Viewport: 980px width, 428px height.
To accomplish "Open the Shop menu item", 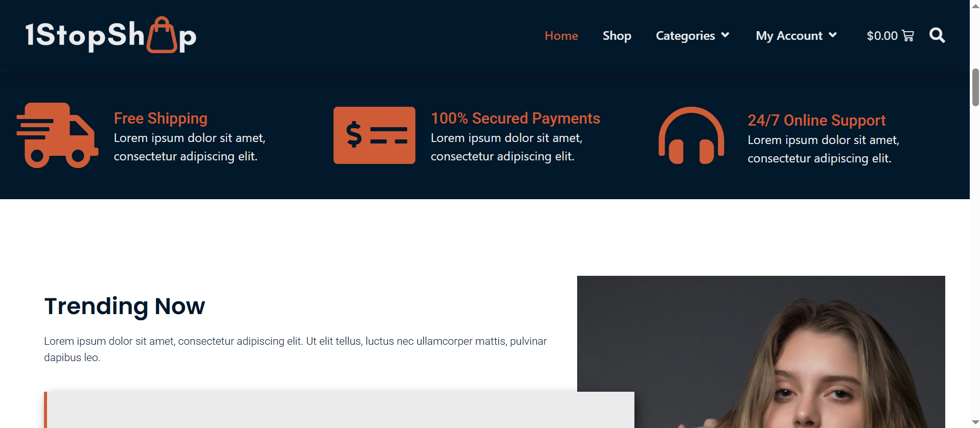I will click(x=617, y=36).
